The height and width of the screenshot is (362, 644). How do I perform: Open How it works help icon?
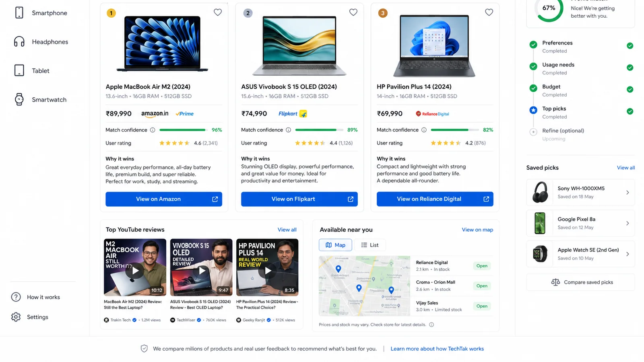click(x=16, y=297)
